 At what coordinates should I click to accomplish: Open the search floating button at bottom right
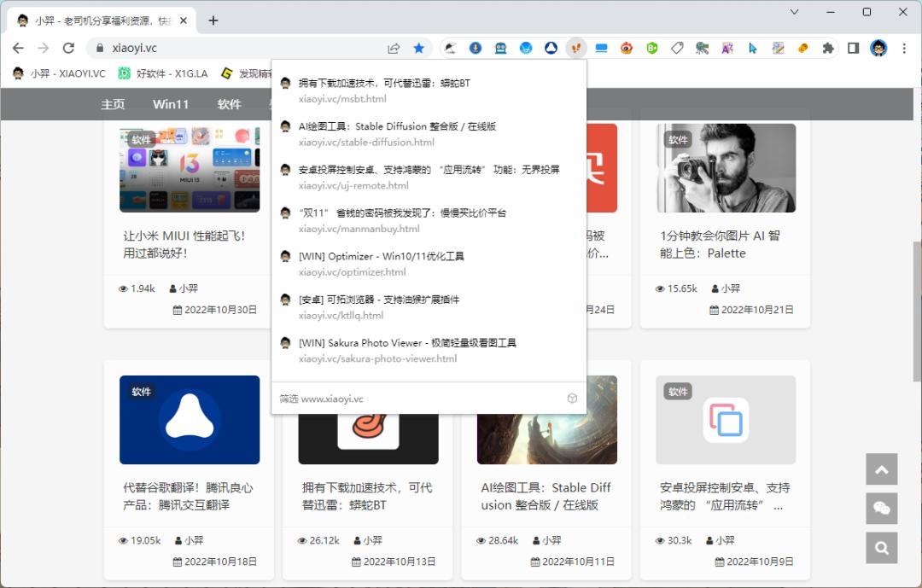point(882,548)
